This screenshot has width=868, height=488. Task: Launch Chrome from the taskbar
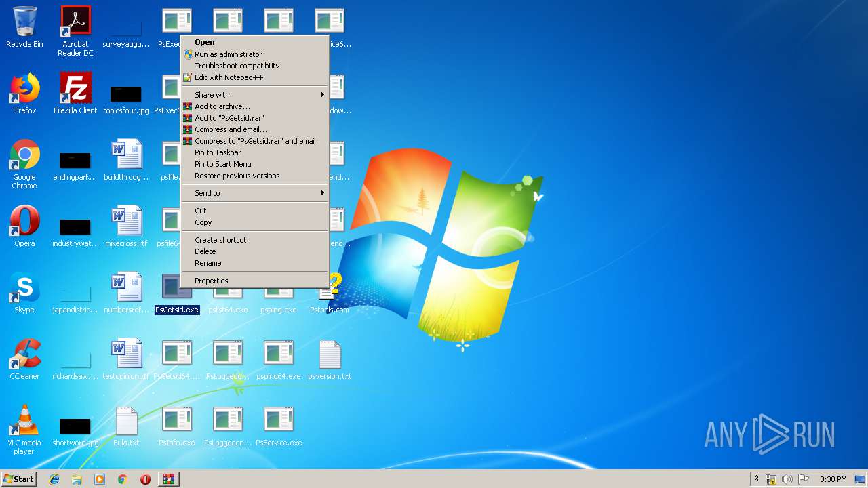(x=123, y=479)
